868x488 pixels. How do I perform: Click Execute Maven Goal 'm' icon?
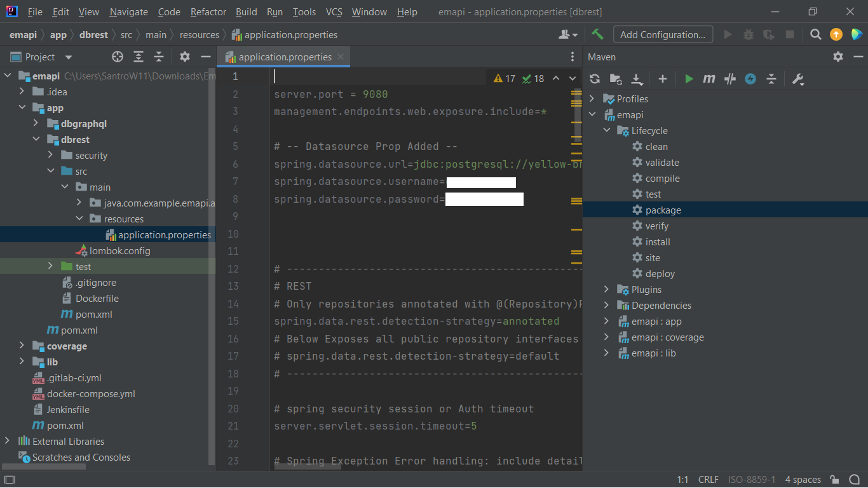click(x=709, y=79)
